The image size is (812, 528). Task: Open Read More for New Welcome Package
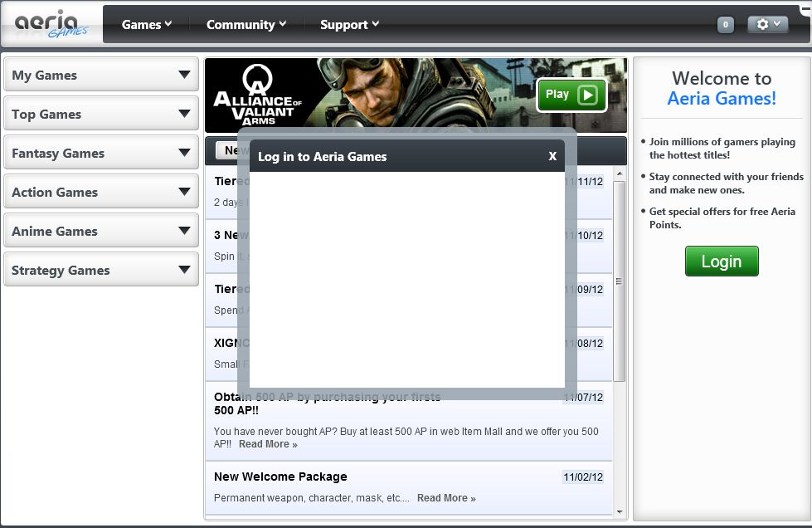pos(446,498)
